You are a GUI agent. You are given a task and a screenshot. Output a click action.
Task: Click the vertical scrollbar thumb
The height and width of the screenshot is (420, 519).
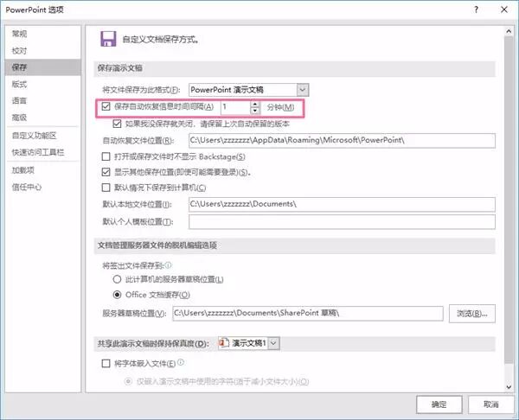click(x=509, y=199)
